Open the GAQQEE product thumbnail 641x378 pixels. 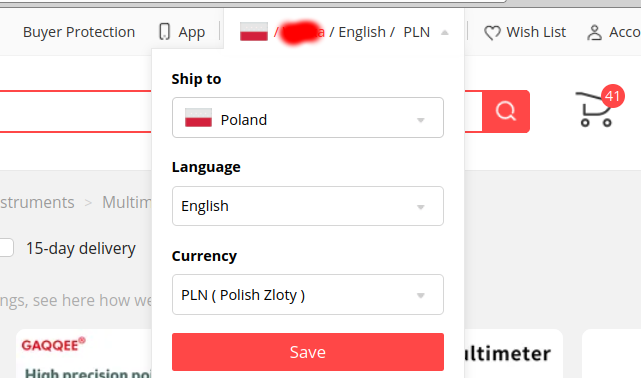(x=84, y=354)
